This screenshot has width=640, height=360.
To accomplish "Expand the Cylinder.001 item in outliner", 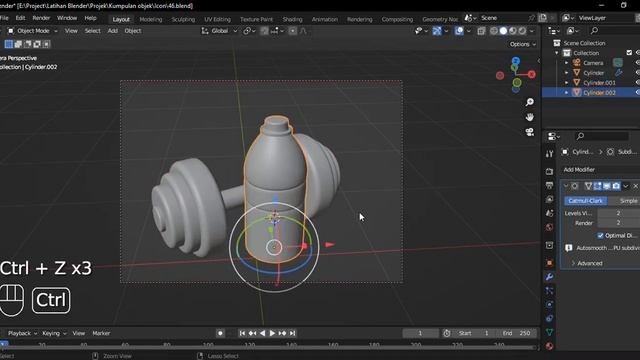I will (567, 83).
